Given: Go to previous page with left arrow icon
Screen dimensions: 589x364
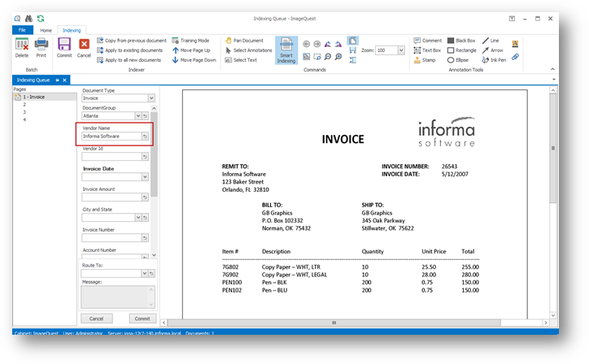Looking at the screenshot, I should (307, 44).
